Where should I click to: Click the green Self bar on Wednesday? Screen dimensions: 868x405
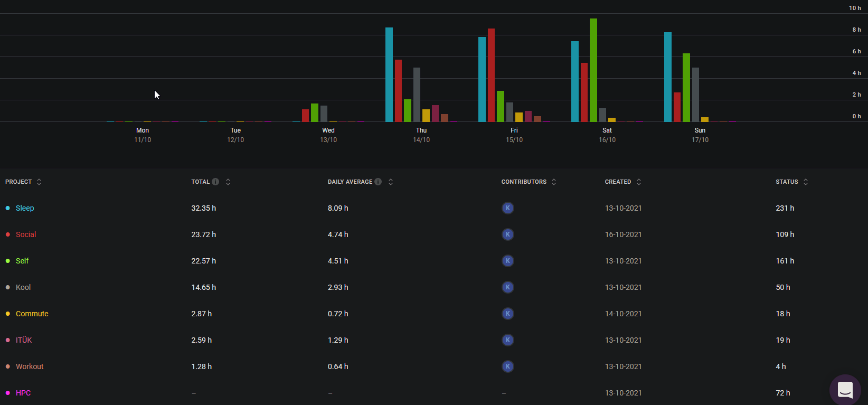tap(315, 112)
